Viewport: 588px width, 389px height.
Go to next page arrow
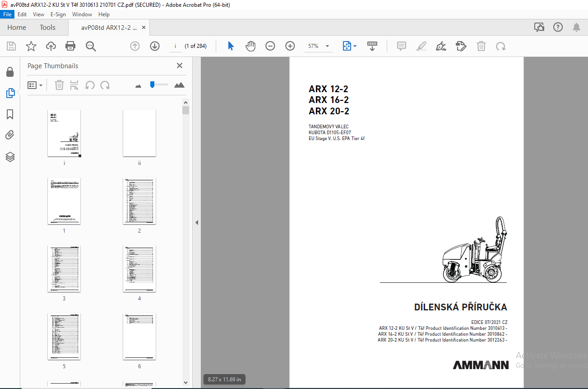(155, 46)
